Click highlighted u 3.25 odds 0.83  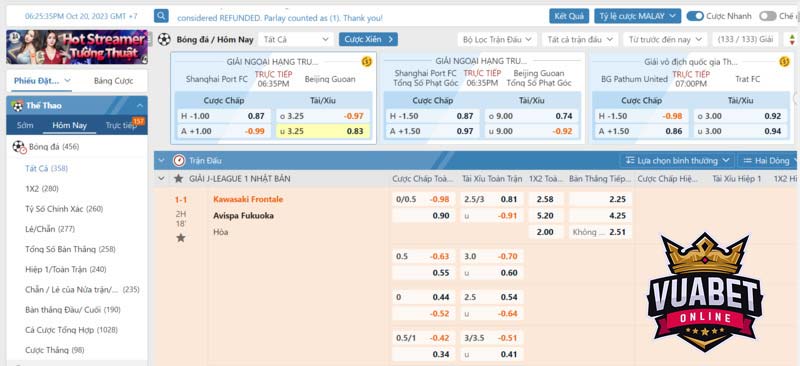coord(323,131)
